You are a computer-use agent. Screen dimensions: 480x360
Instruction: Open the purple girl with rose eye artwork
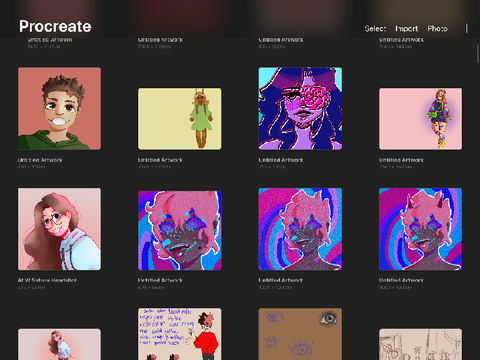pyautogui.click(x=300, y=109)
